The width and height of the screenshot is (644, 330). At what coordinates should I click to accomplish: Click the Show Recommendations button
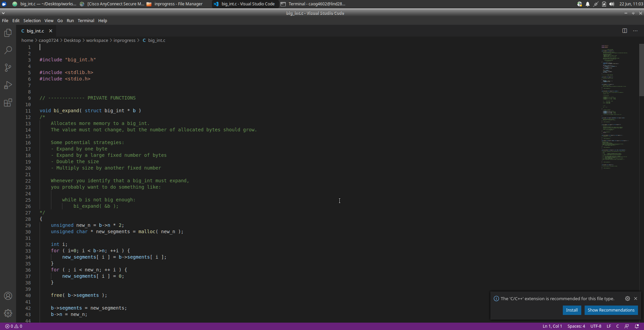tap(611, 310)
